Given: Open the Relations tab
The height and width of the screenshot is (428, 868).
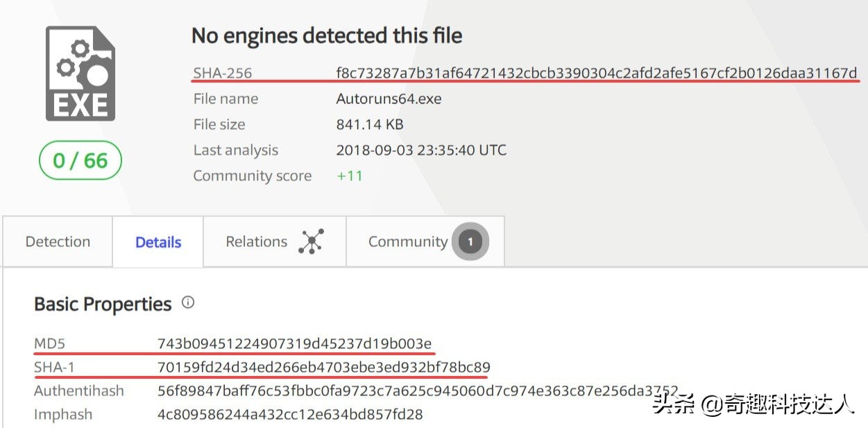Looking at the screenshot, I should tap(257, 241).
